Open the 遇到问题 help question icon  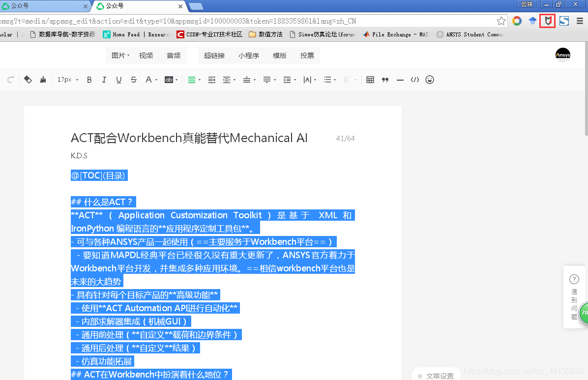point(574,279)
